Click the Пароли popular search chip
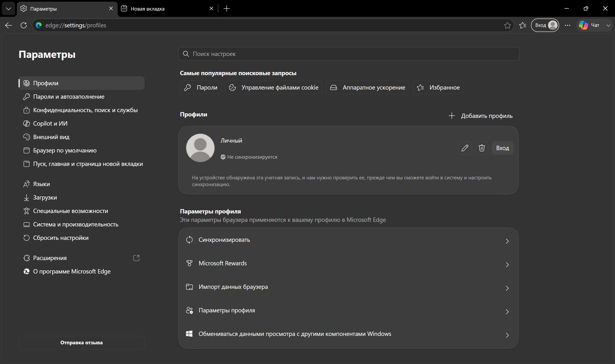Screen dimensions: 615x364 tap(201, 88)
